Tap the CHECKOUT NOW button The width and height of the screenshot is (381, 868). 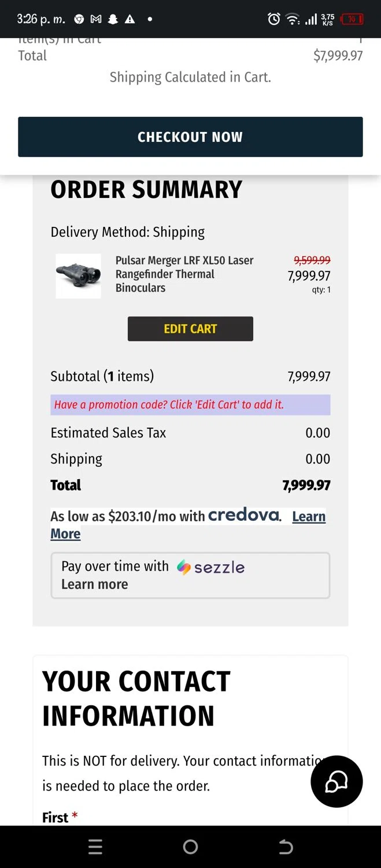[x=190, y=137]
